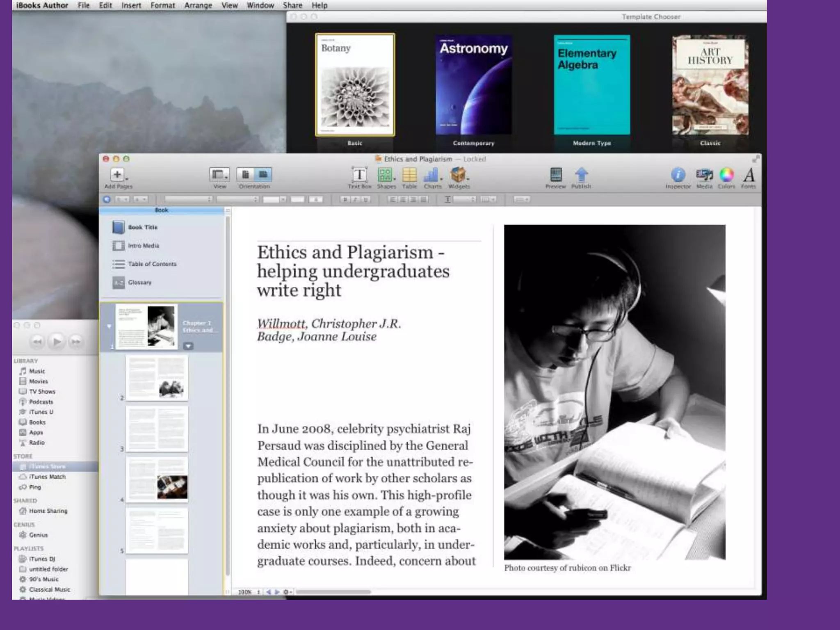Viewport: 840px width, 630px height.
Task: Open the Shapes tool
Action: 386,175
